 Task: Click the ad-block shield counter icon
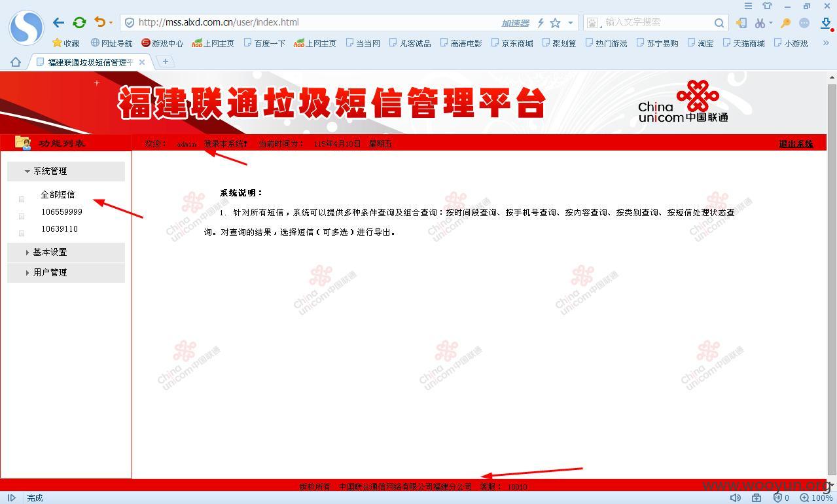point(781,498)
